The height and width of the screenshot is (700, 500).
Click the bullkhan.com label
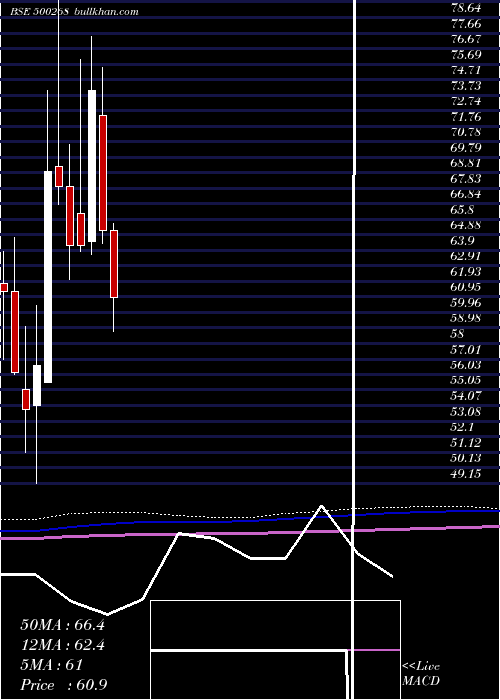(x=105, y=12)
